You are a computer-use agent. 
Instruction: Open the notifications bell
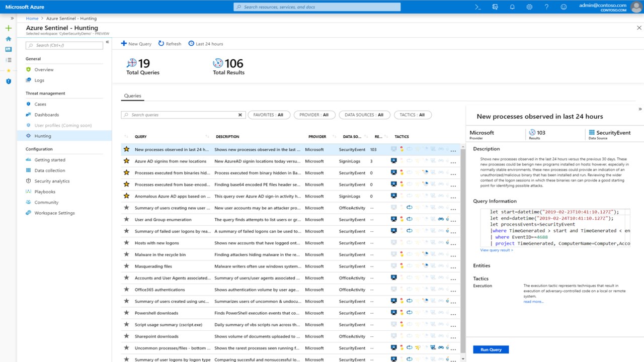pos(512,7)
